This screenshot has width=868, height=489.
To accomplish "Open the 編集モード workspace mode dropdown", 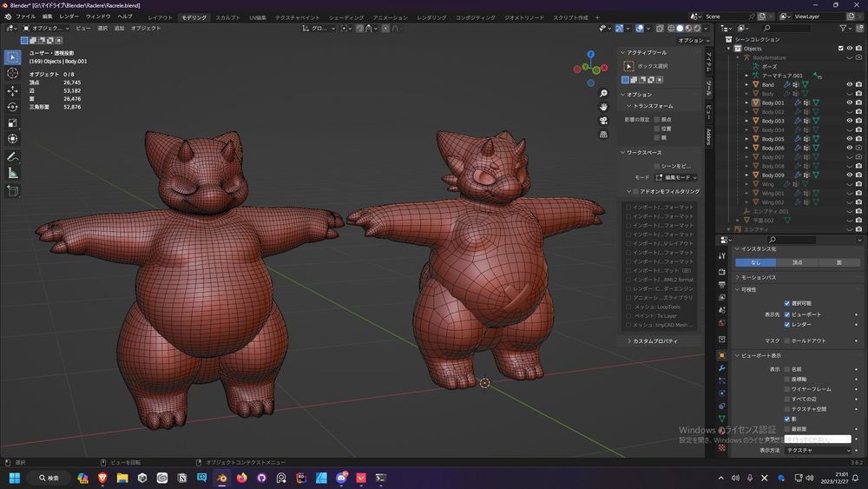I will 676,177.
